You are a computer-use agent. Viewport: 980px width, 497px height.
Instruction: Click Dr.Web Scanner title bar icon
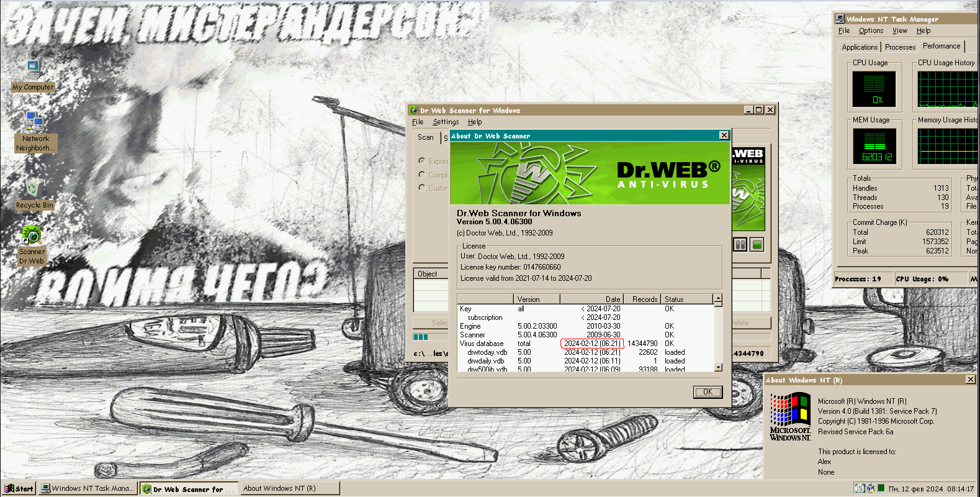click(414, 110)
